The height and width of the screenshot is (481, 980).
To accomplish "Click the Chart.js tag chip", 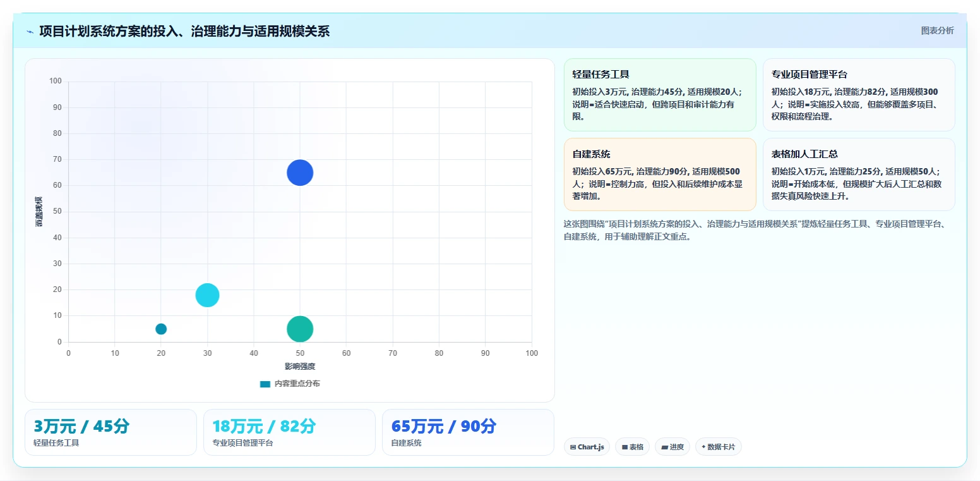I will tap(587, 447).
